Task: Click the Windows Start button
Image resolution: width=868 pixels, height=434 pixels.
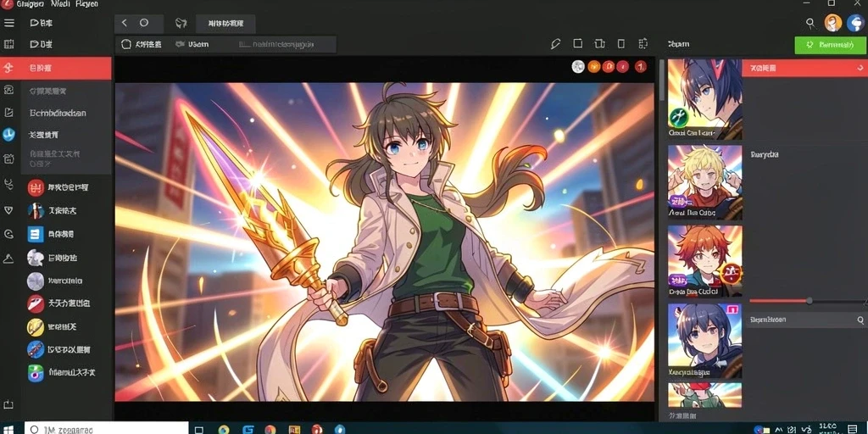Action: pos(8,429)
